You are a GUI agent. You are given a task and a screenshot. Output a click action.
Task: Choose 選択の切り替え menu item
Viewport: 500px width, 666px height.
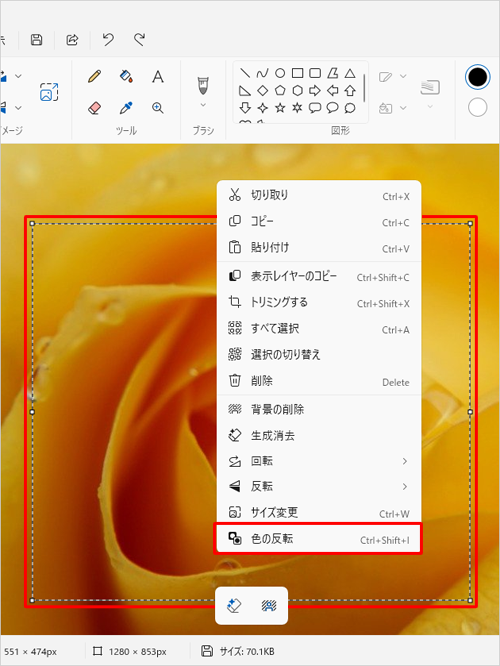click(319, 355)
